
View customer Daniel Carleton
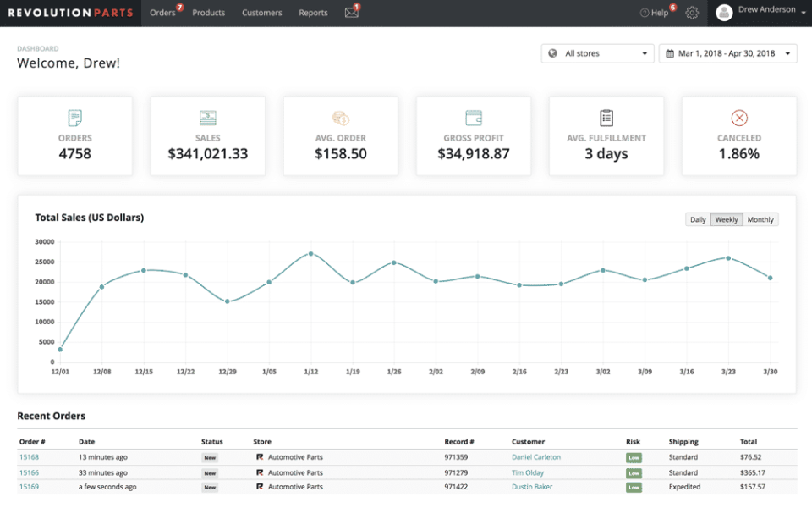[535, 457]
